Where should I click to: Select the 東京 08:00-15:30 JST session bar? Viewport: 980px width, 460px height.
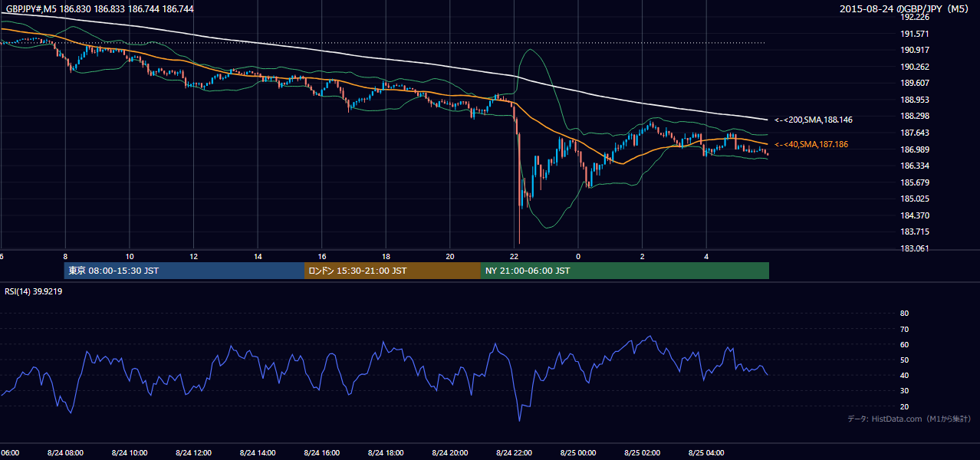(185, 271)
